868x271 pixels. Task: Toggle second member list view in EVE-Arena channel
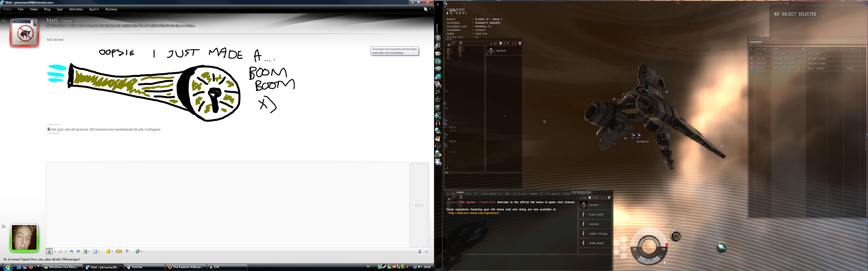click(x=594, y=198)
